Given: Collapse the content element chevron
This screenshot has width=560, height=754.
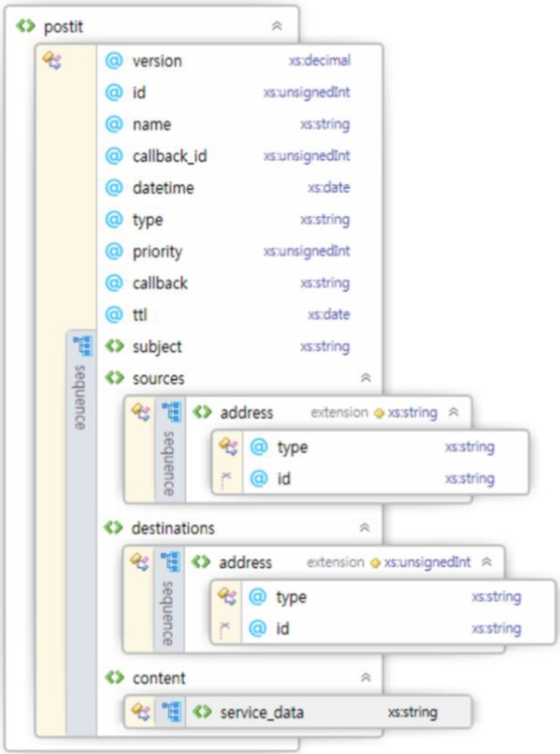Looking at the screenshot, I should [x=366, y=677].
